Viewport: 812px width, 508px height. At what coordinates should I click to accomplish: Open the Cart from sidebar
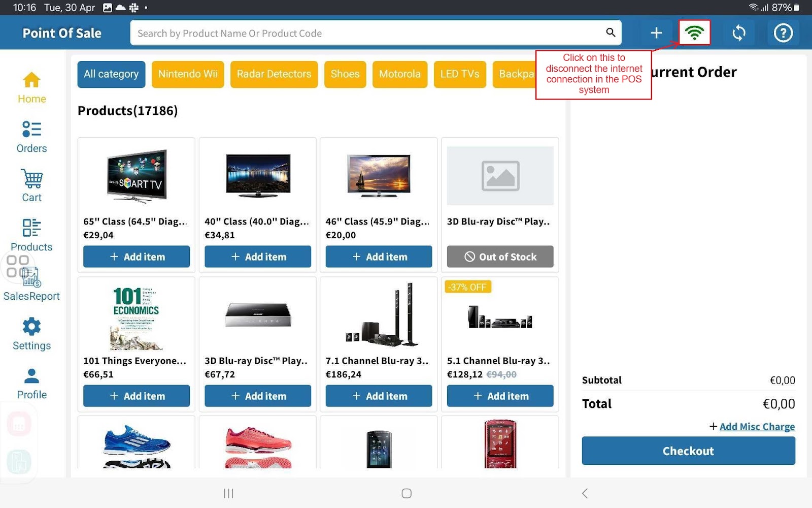coord(31,186)
